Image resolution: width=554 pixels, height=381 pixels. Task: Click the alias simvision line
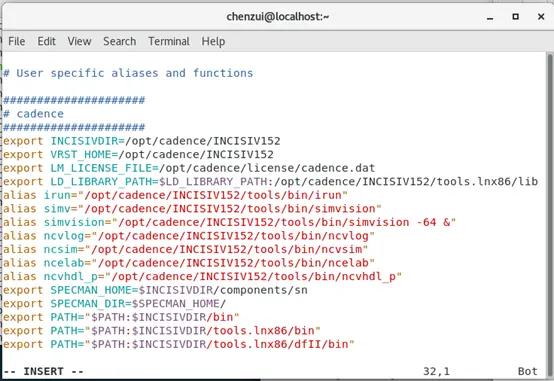pos(230,222)
